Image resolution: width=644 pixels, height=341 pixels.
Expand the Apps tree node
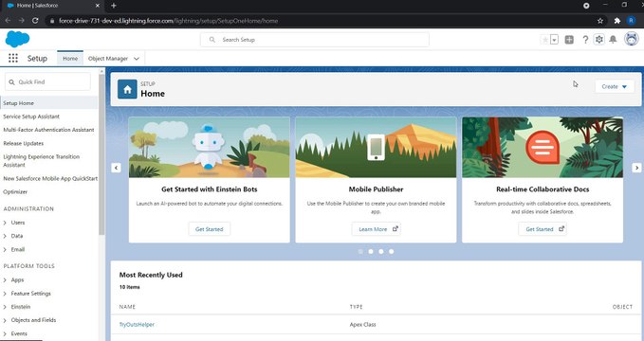click(5, 279)
